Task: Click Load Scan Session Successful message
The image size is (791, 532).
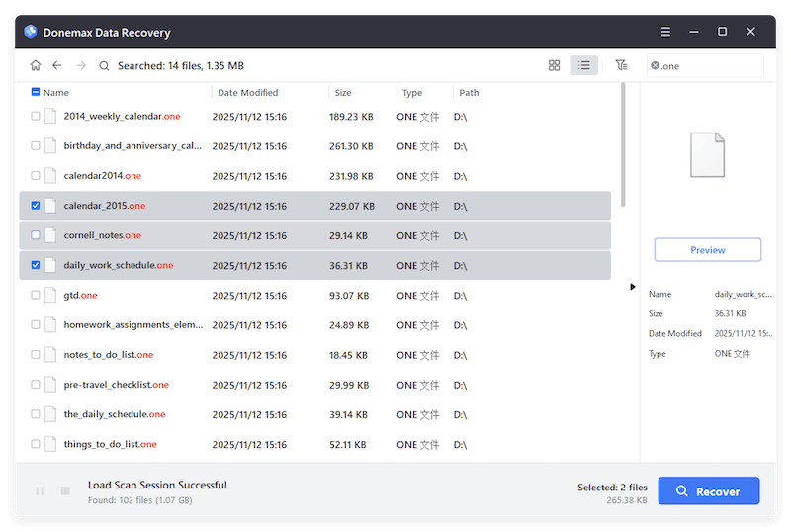Action: click(157, 485)
